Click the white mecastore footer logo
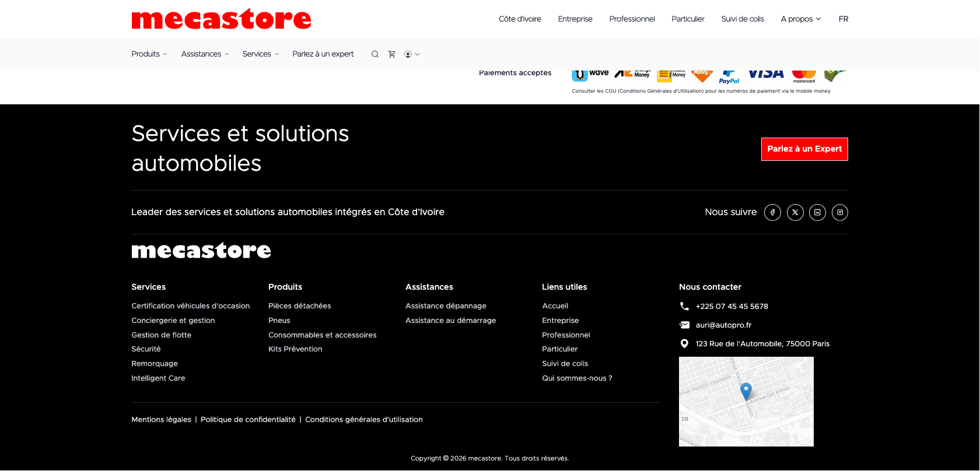980x471 pixels. click(201, 251)
